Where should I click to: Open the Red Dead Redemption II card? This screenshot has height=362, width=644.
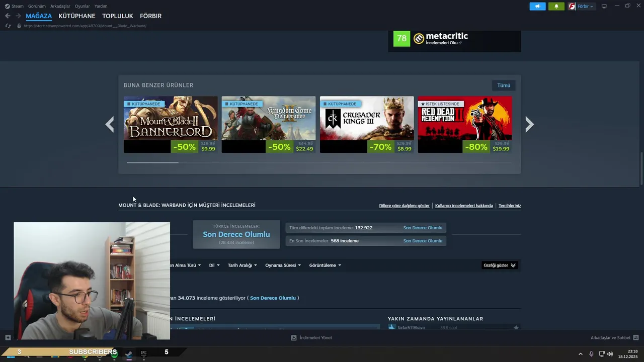point(465,125)
